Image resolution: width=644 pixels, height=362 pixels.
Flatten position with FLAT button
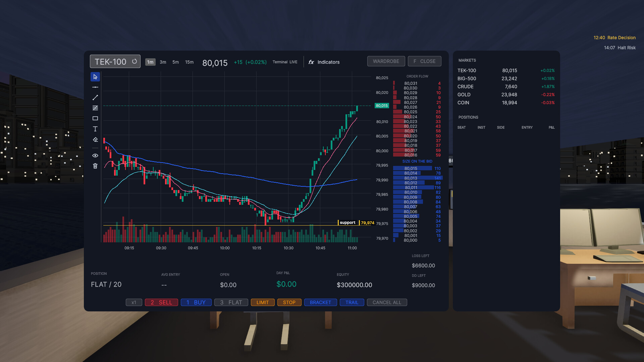(x=231, y=302)
